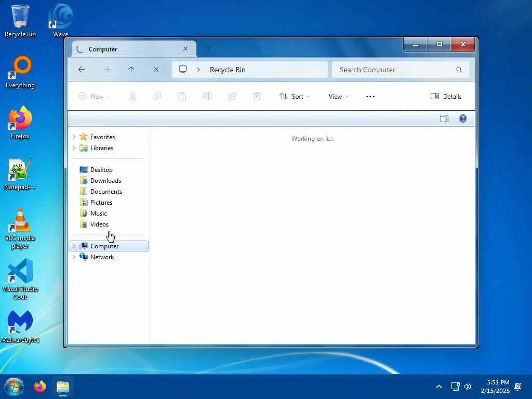Click the Copy icon in toolbar
532x399 pixels.
click(x=157, y=96)
